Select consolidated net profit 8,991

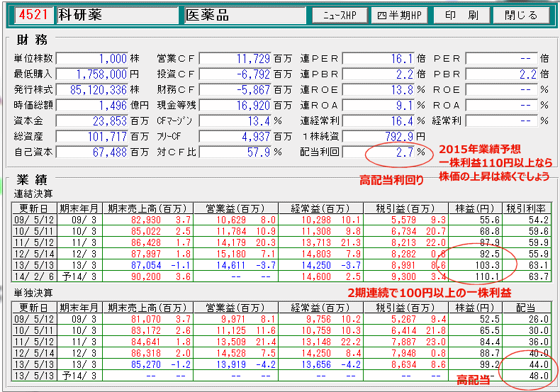(403, 266)
